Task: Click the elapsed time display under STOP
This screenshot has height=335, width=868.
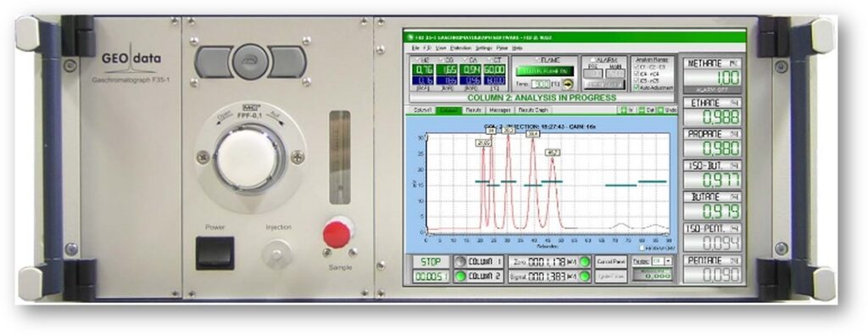Action: click(431, 276)
